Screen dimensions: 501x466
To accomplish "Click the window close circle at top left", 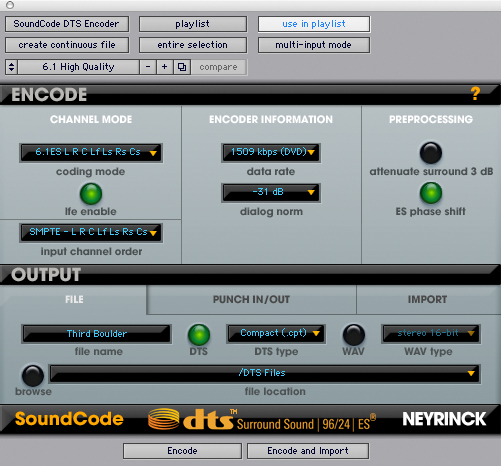I will point(10,5).
